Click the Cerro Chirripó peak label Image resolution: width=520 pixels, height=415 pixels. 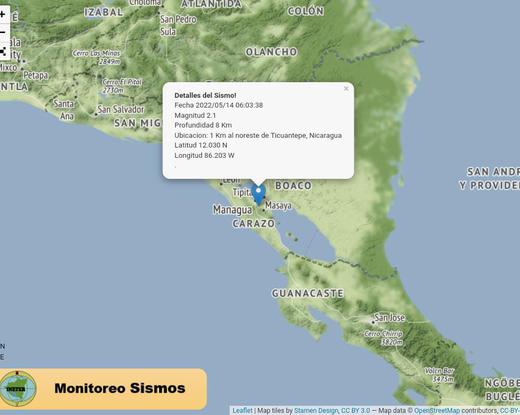[383, 338]
